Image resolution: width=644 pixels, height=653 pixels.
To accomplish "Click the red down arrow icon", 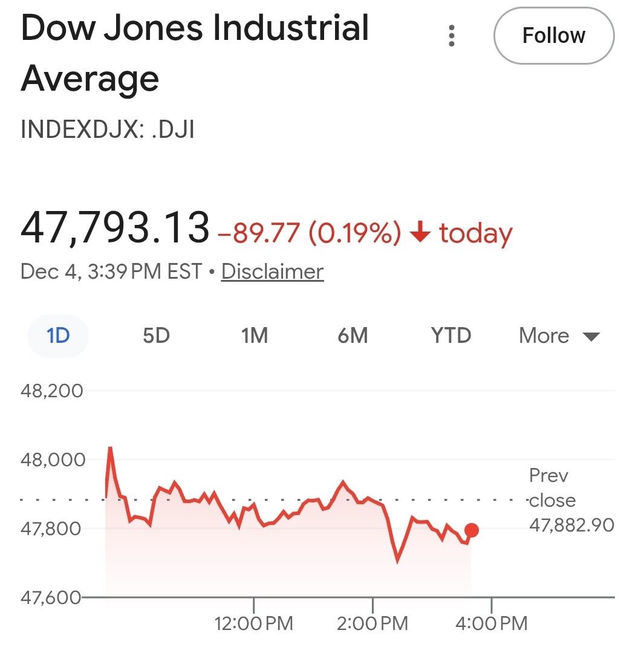I will (x=419, y=233).
